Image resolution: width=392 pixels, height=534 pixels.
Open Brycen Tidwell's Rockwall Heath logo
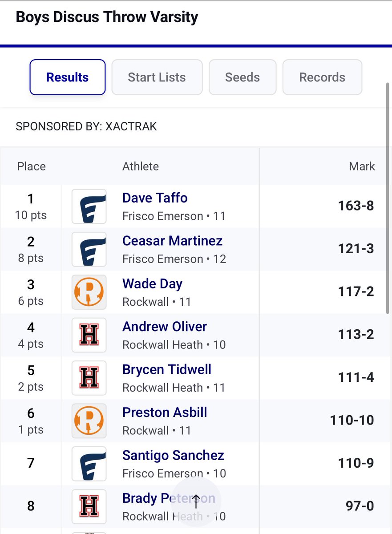pos(89,378)
